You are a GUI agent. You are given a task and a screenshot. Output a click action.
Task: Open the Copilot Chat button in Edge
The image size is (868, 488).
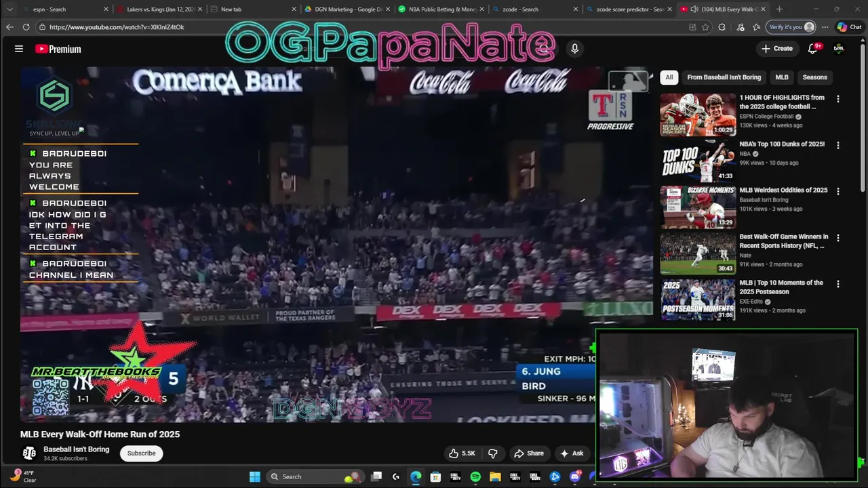[849, 27]
